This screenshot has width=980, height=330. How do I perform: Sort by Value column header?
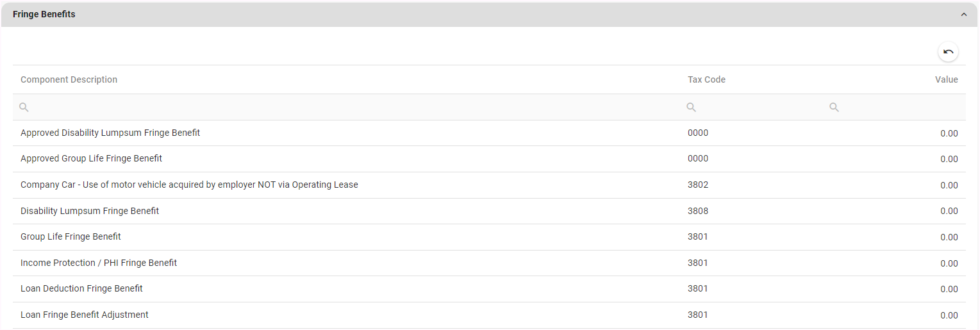pyautogui.click(x=946, y=79)
